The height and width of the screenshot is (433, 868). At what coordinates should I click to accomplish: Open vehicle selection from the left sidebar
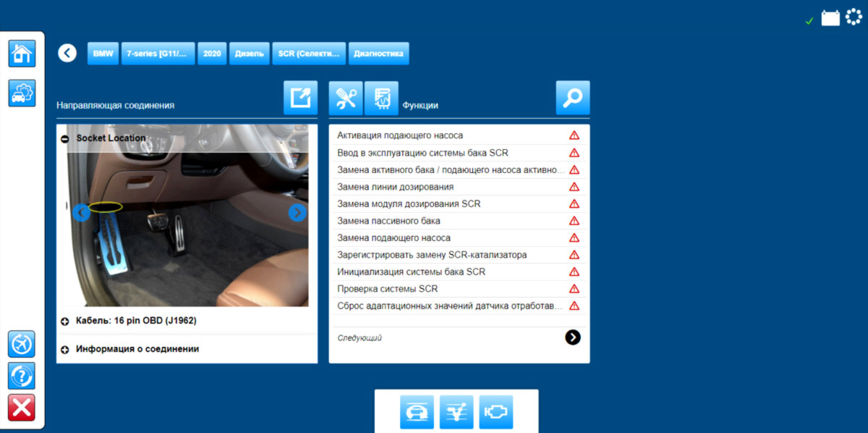[21, 93]
